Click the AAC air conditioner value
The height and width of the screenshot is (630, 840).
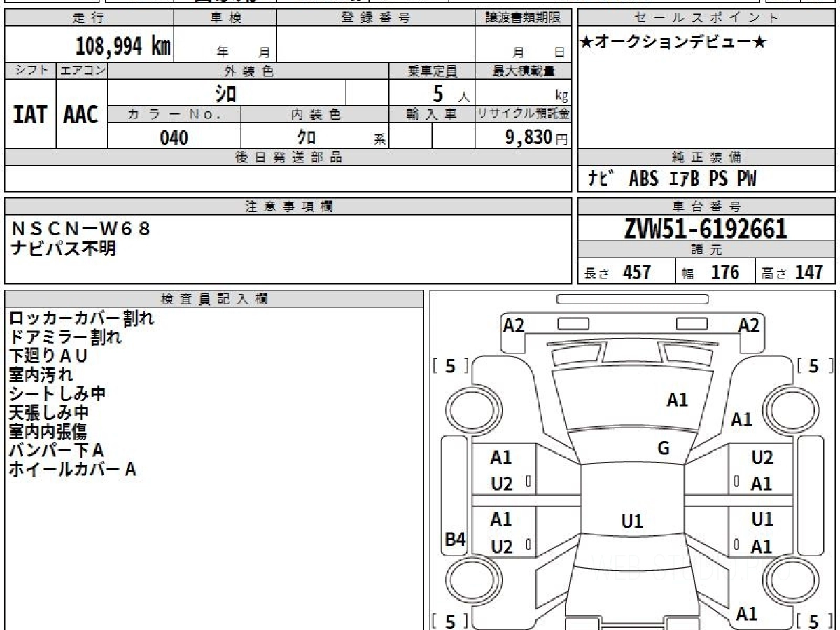point(81,114)
